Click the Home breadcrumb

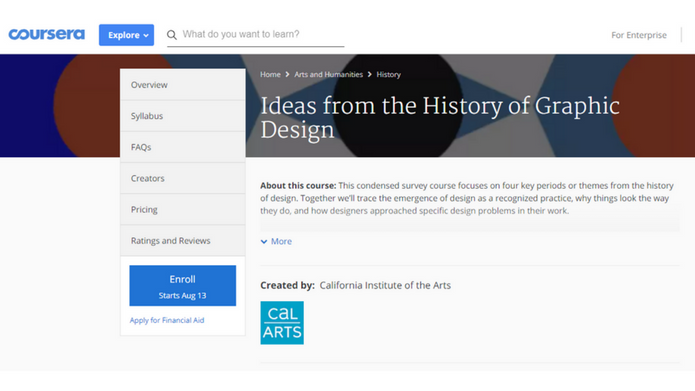(270, 74)
